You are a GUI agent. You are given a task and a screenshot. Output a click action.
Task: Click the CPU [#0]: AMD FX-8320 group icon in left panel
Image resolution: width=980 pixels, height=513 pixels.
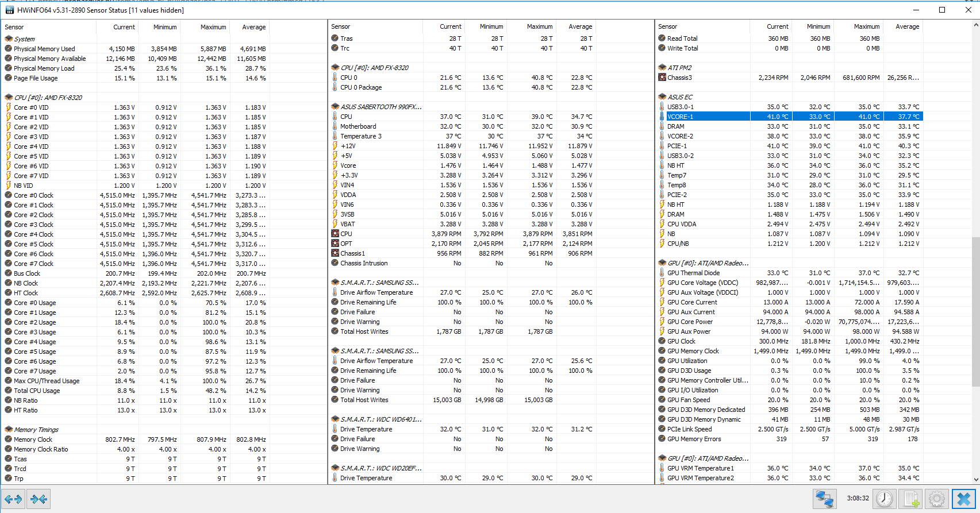[9, 98]
